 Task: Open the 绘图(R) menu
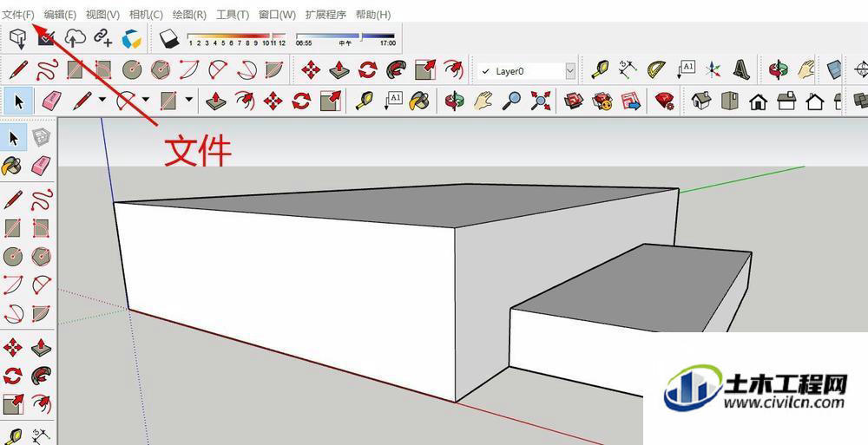pos(189,15)
